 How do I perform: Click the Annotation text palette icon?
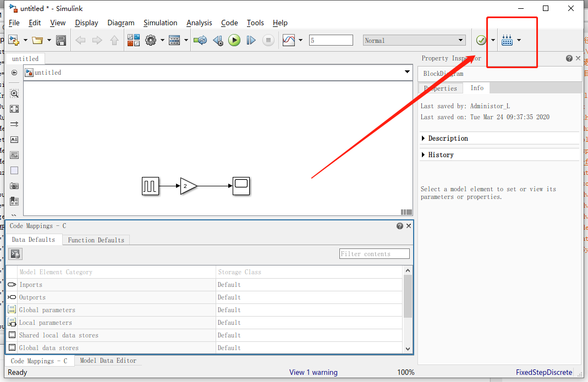[x=14, y=140]
